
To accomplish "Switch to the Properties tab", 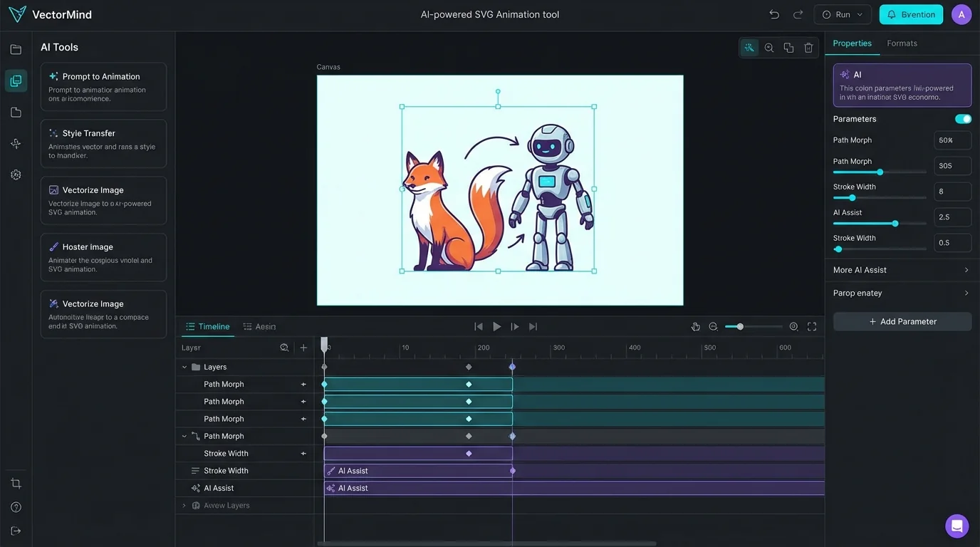I will click(x=852, y=43).
